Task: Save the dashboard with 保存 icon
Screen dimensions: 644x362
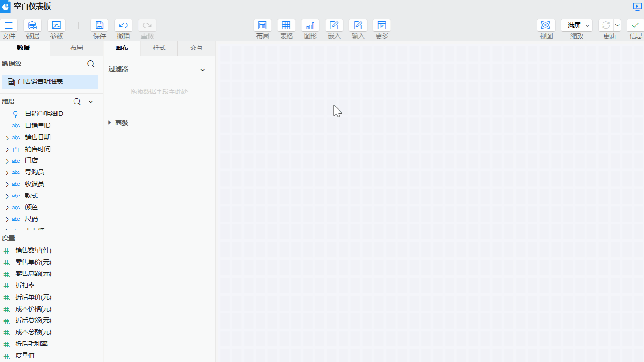Action: tap(99, 25)
